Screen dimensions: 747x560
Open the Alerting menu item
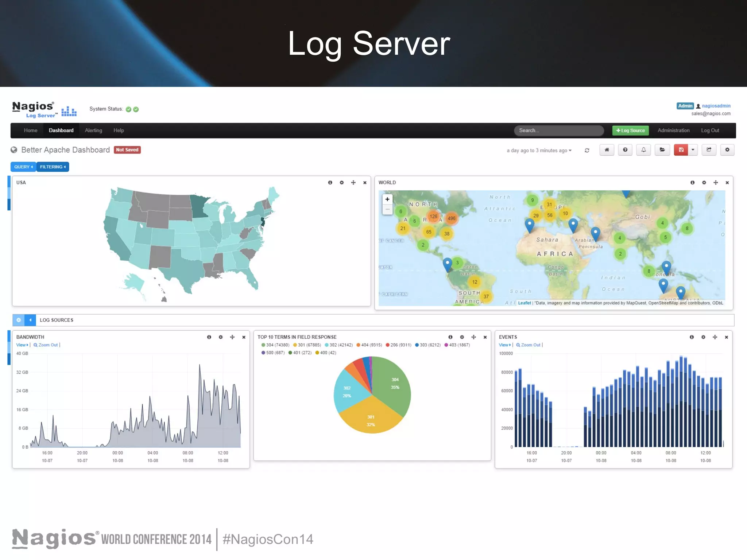(93, 131)
